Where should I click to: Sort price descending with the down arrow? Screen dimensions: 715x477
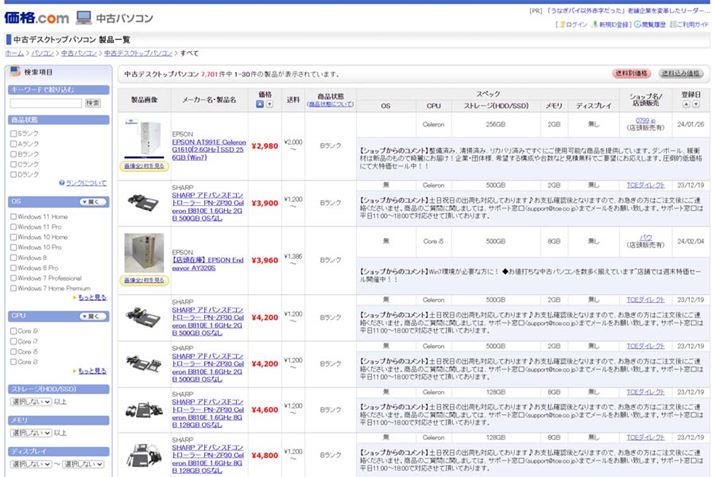point(269,103)
